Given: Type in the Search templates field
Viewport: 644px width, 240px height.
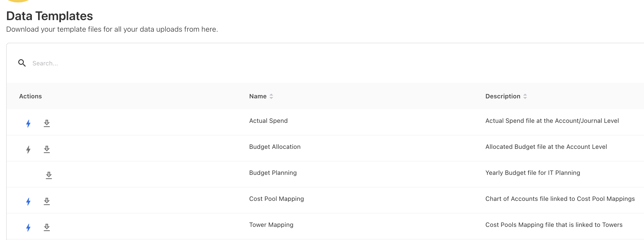Looking at the screenshot, I should click(154, 63).
